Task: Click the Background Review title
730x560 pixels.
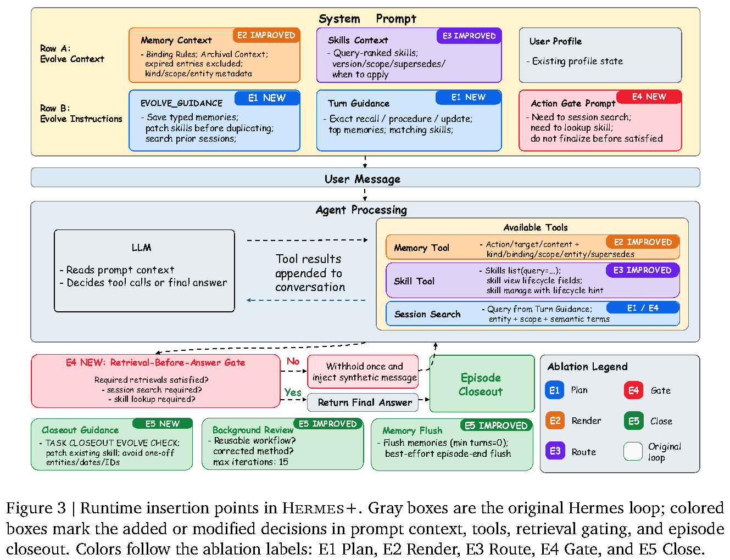Action: pyautogui.click(x=253, y=430)
